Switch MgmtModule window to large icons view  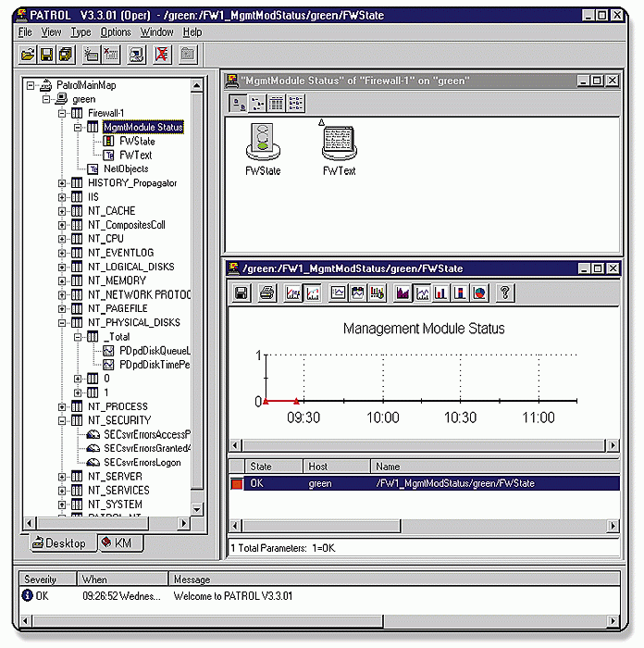(x=238, y=103)
